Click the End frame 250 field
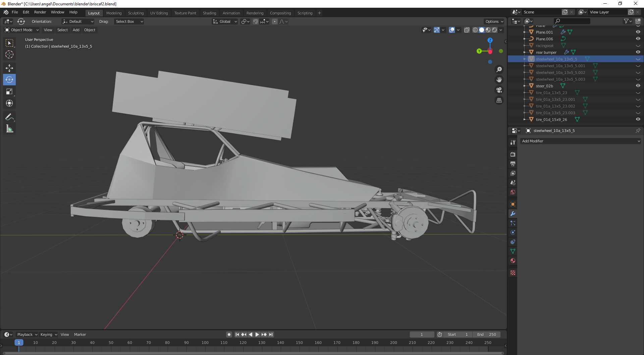644x355 pixels. [x=486, y=335]
